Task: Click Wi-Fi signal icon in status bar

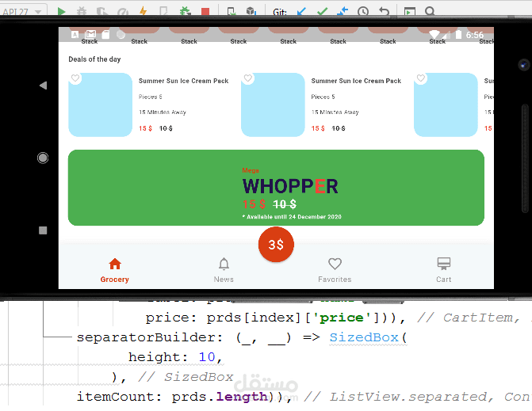Action: (x=434, y=34)
